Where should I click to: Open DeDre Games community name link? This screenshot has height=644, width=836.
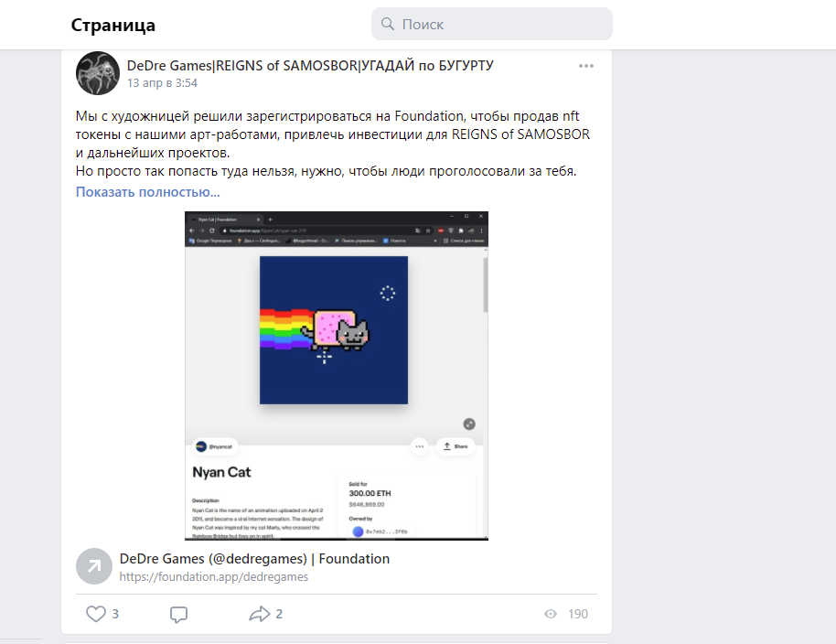coord(310,66)
